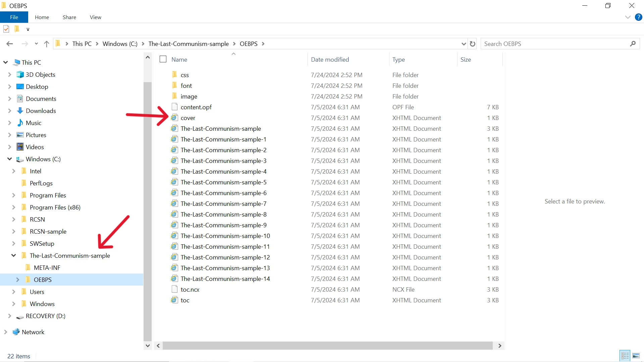Click the search magnifier icon

[x=633, y=44]
